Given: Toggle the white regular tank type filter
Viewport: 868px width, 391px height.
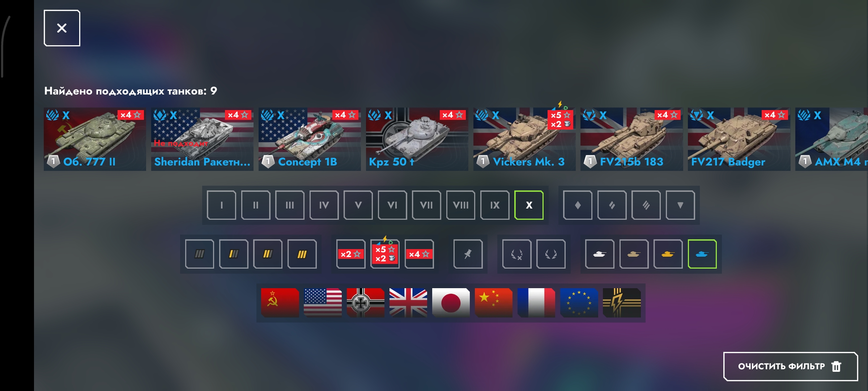Looking at the screenshot, I should (x=600, y=254).
